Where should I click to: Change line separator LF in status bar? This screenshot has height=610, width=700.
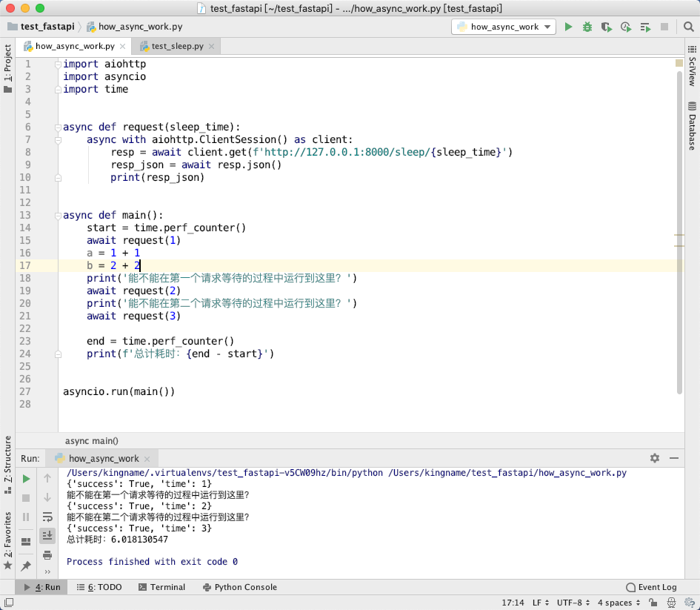pyautogui.click(x=541, y=603)
